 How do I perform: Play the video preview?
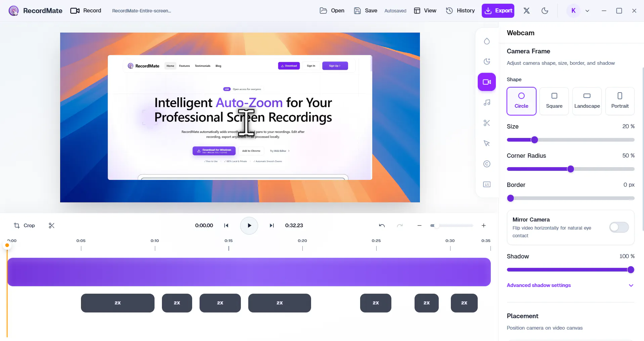point(249,226)
